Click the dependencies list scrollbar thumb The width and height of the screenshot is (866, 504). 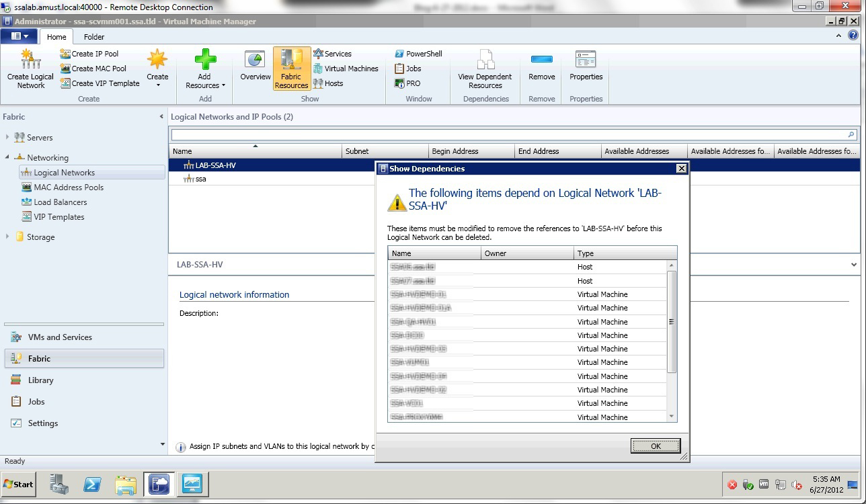[671, 322]
